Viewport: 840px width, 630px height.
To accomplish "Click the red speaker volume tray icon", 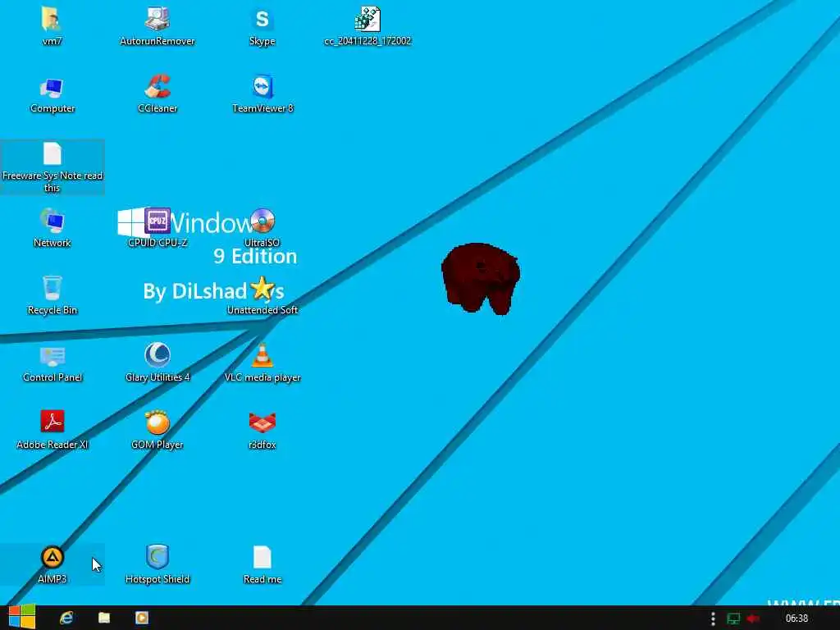I will (753, 619).
